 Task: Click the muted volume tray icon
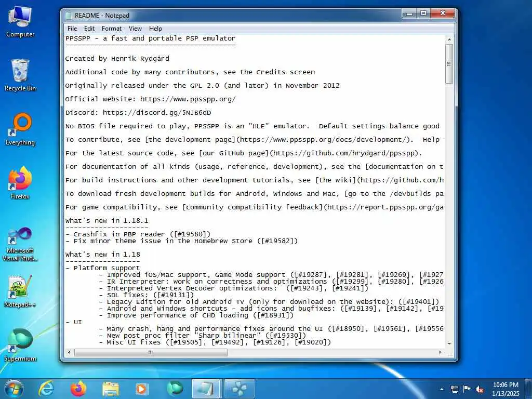[x=480, y=389]
